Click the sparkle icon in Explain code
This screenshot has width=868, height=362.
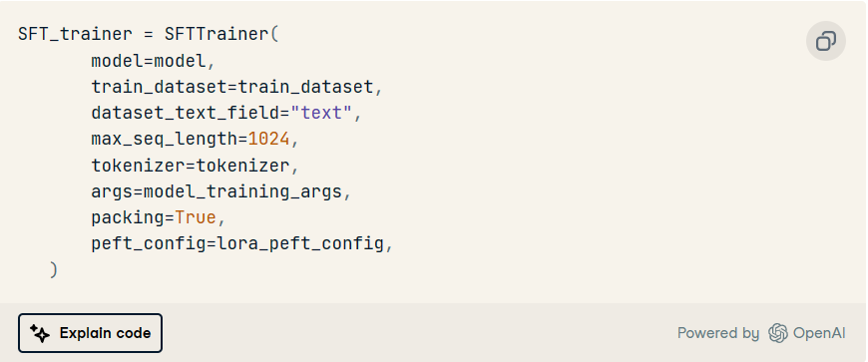[x=39, y=333]
